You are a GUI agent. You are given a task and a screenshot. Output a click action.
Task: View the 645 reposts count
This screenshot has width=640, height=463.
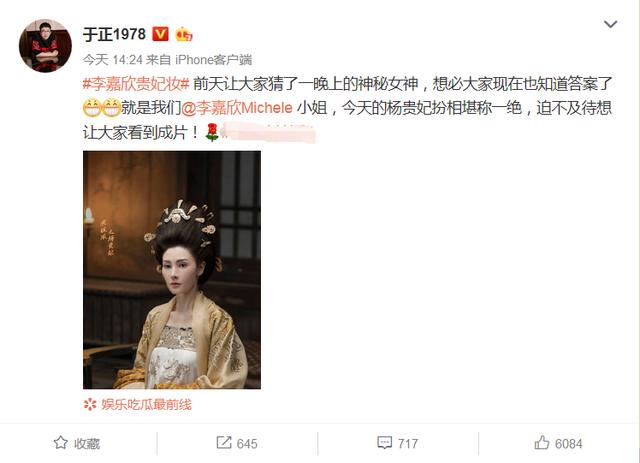247,443
